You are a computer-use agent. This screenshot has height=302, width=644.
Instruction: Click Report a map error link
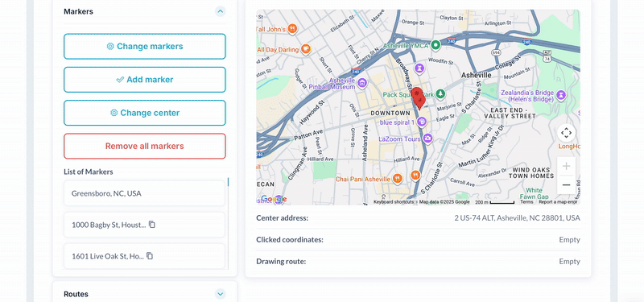pyautogui.click(x=558, y=202)
